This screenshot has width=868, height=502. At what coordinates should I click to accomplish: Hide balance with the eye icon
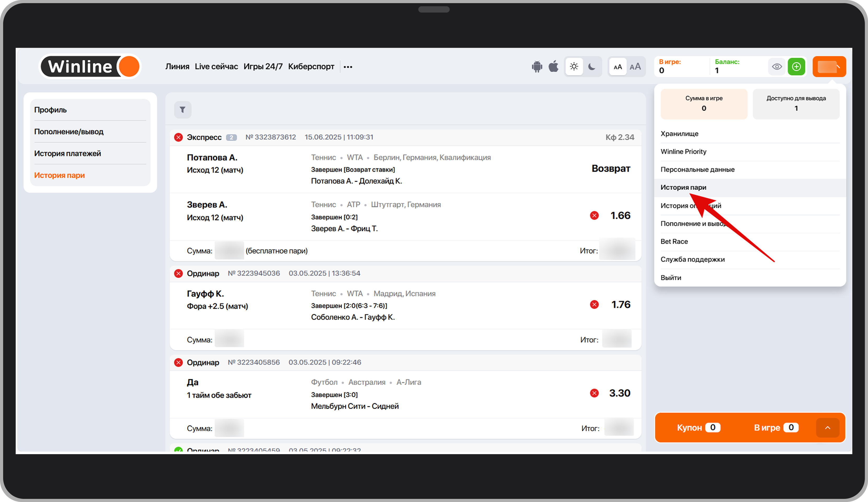coord(777,66)
